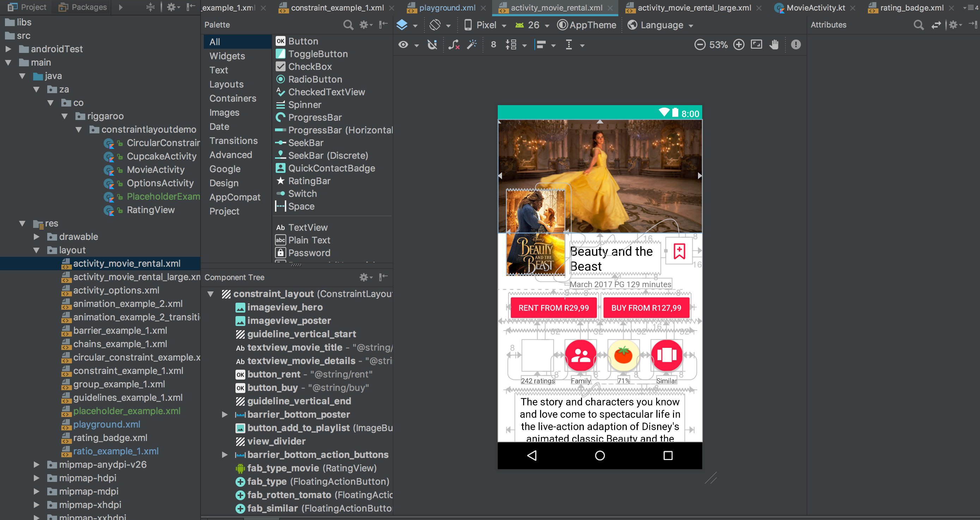
Task: Switch to rating_badge.xml tab
Action: click(x=912, y=8)
